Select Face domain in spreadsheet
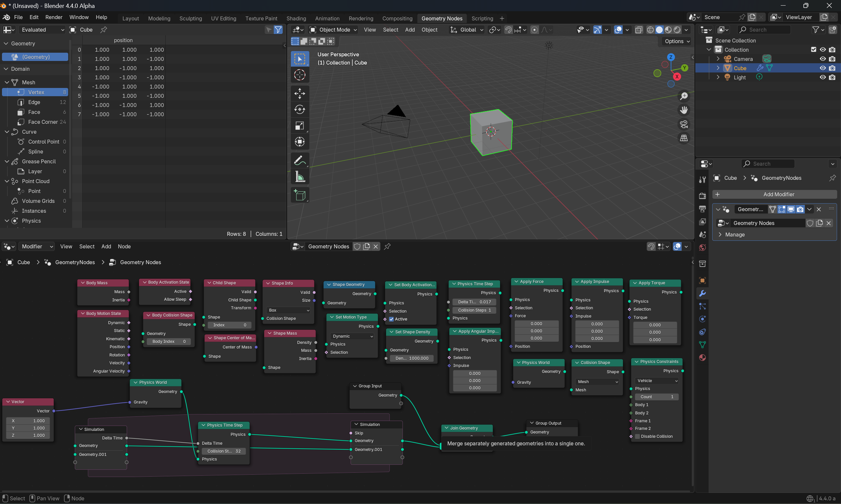Viewport: 841px width, 504px height. [x=34, y=112]
